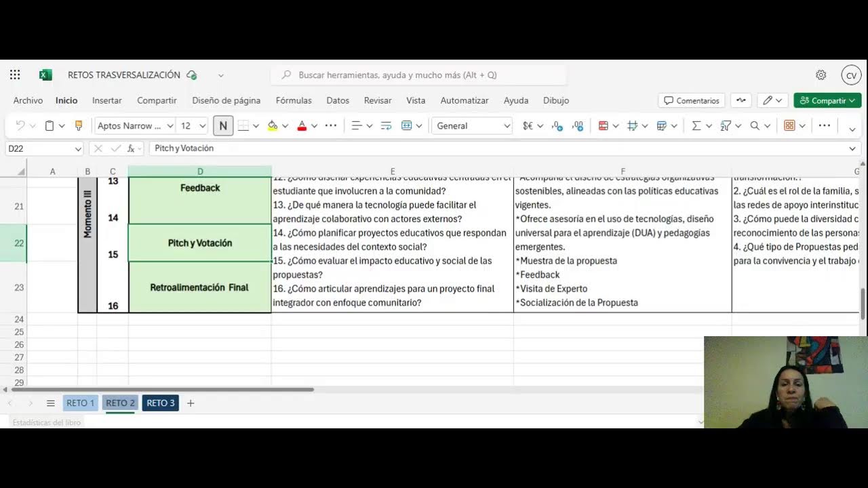Open the app launcher grid

[15, 75]
